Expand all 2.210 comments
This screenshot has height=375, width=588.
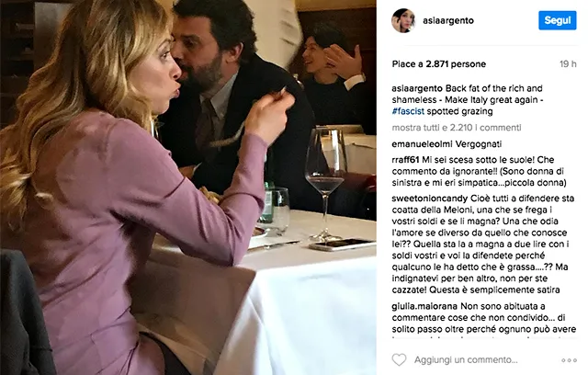click(457, 128)
